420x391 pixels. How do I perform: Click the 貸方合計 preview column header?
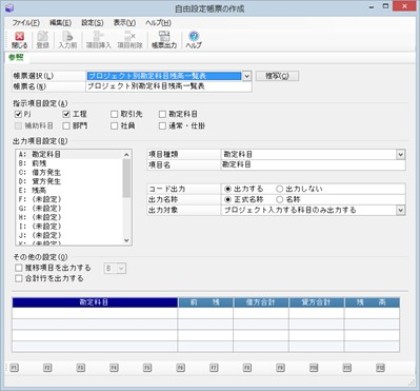pyautogui.click(x=316, y=302)
